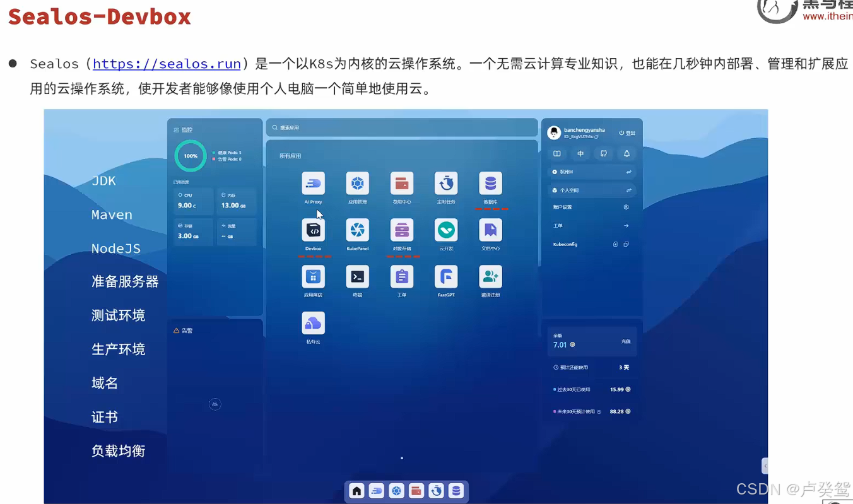Click the 生产环境 label

pyautogui.click(x=119, y=349)
